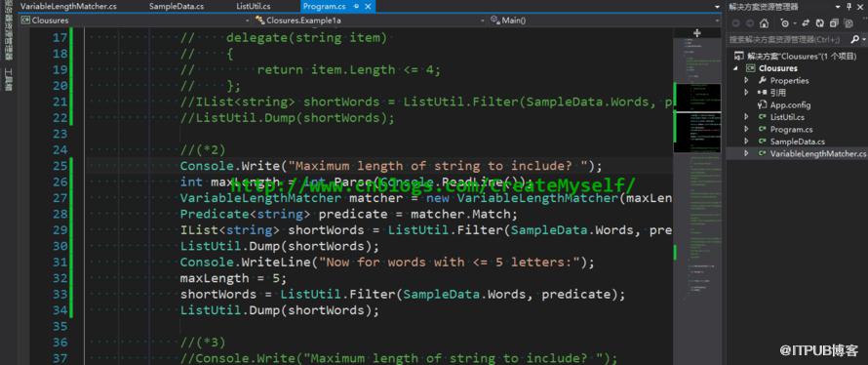Screen dimensions: 868x365
Task: Click the config file icon of App.config
Action: [762, 104]
